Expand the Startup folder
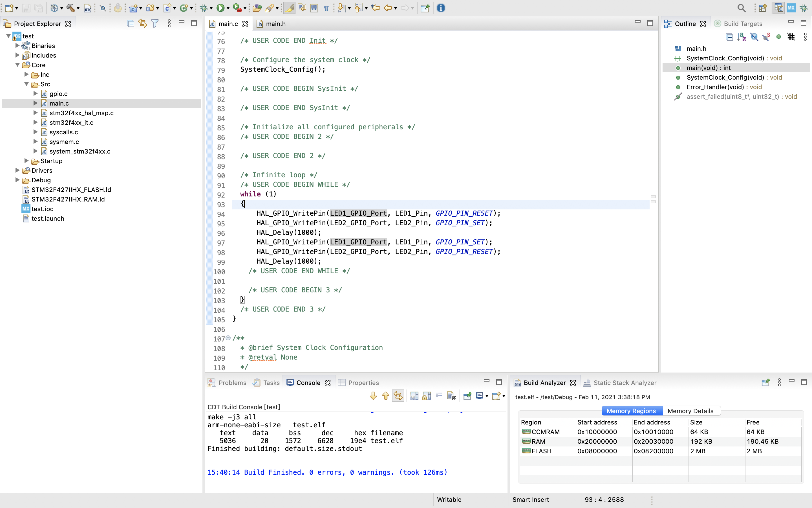 (27, 161)
